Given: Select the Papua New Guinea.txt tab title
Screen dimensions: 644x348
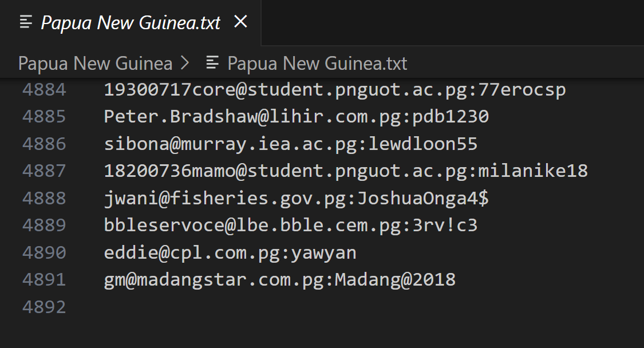Looking at the screenshot, I should [x=131, y=23].
